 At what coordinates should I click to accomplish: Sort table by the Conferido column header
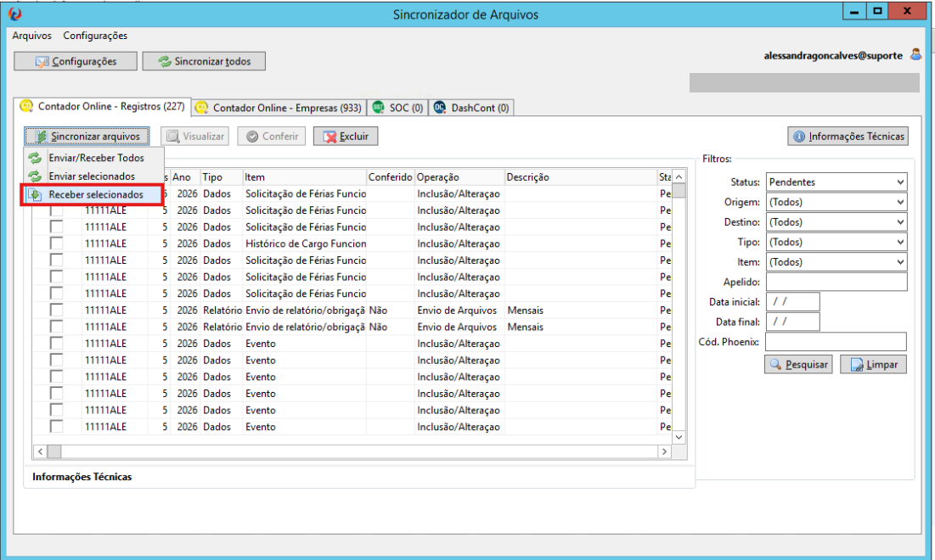390,177
